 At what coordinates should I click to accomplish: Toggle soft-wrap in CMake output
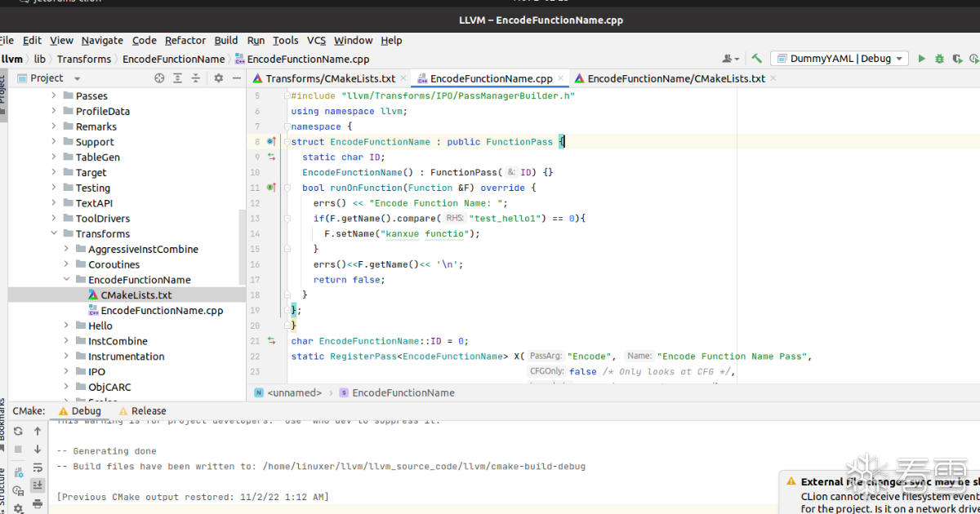38,467
